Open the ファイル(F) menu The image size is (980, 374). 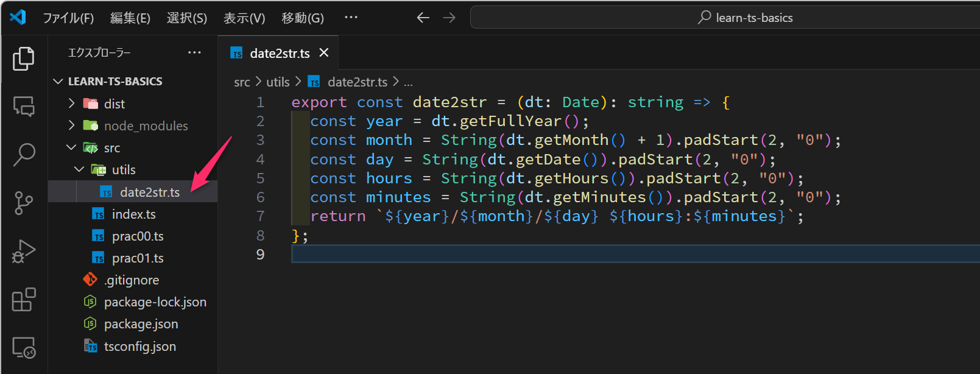[x=68, y=18]
